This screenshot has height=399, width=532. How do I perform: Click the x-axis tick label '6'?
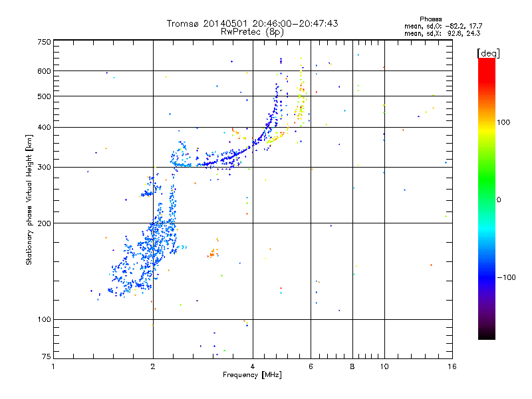tap(311, 366)
